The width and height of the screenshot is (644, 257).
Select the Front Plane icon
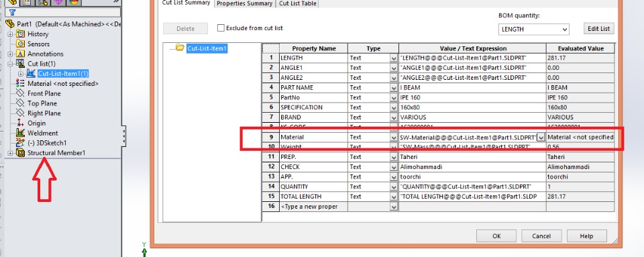click(x=20, y=93)
